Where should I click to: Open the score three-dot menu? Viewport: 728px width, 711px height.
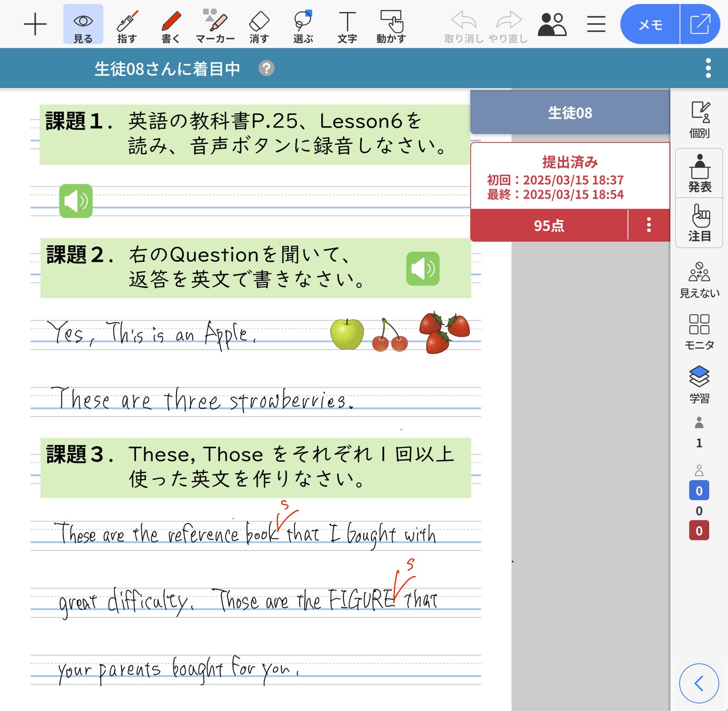click(x=649, y=225)
